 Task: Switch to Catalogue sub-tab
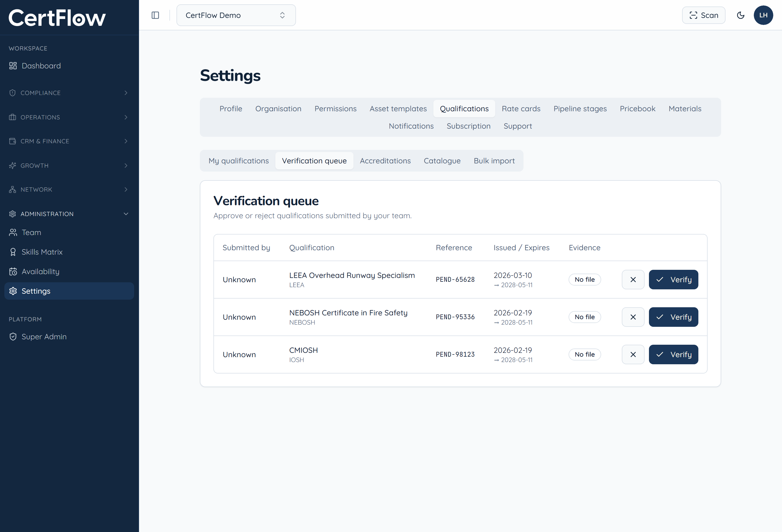click(442, 161)
